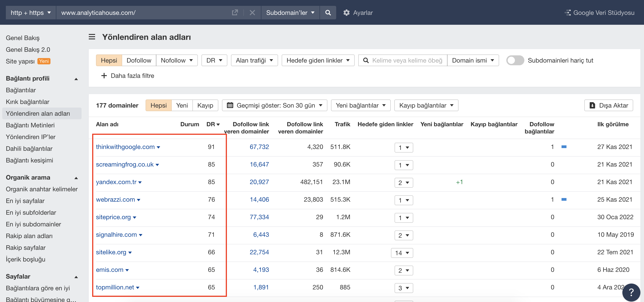Viewport: 644px width, 302px height.
Task: Open Hedefe giden linkler filter dropdown
Action: [x=318, y=60]
